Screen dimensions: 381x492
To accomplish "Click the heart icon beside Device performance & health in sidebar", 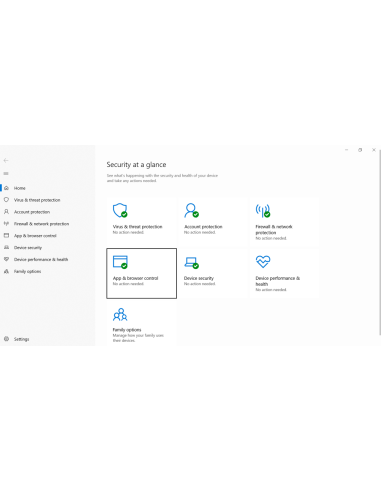I will tap(6, 259).
